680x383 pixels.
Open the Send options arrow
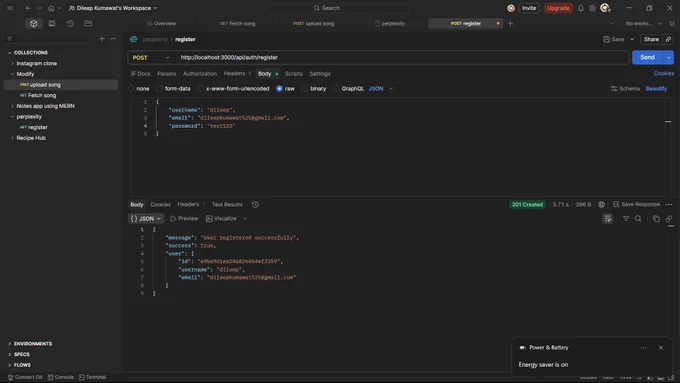click(669, 57)
